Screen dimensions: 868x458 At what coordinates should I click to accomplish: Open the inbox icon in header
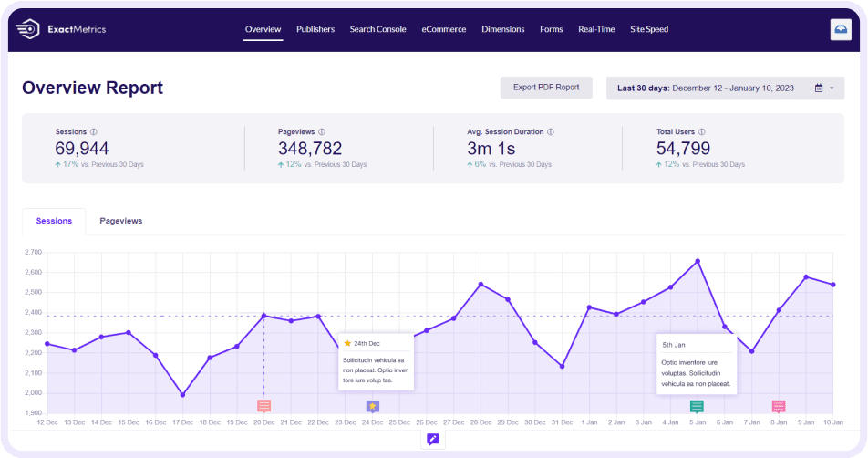pos(840,29)
